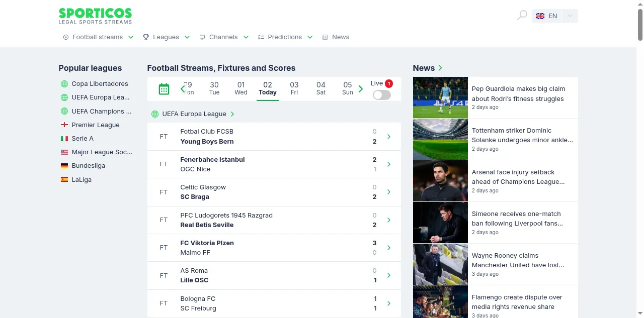Click the UEFA Champions League globe icon
Screen dimensions: 644x318
64,112
